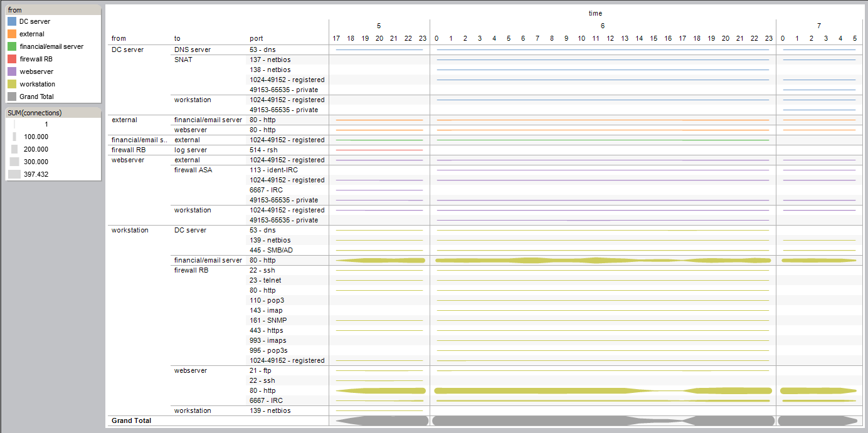The height and width of the screenshot is (433, 868).
Task: Select '6667 - IRC' under firewall ASA
Action: click(x=266, y=190)
